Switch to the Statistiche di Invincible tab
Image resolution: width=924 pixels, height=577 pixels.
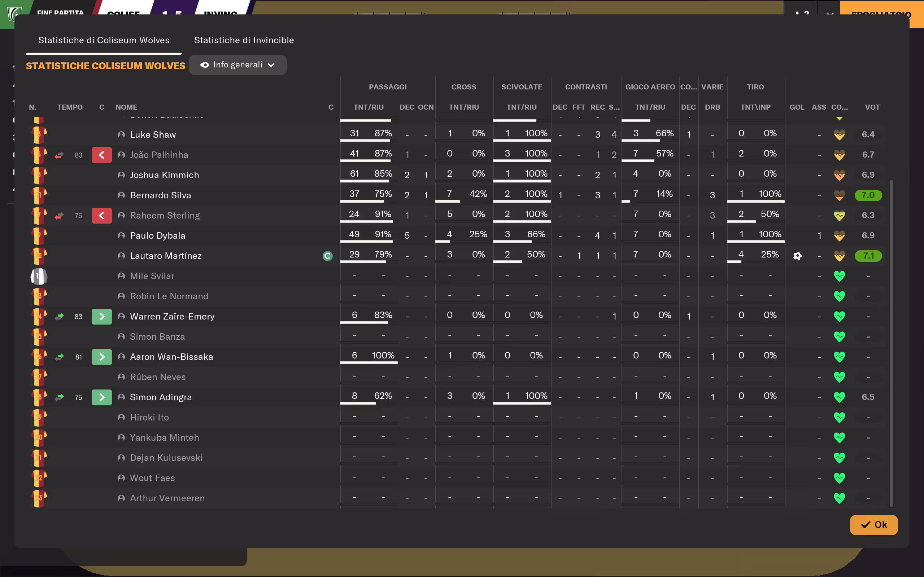coord(244,40)
